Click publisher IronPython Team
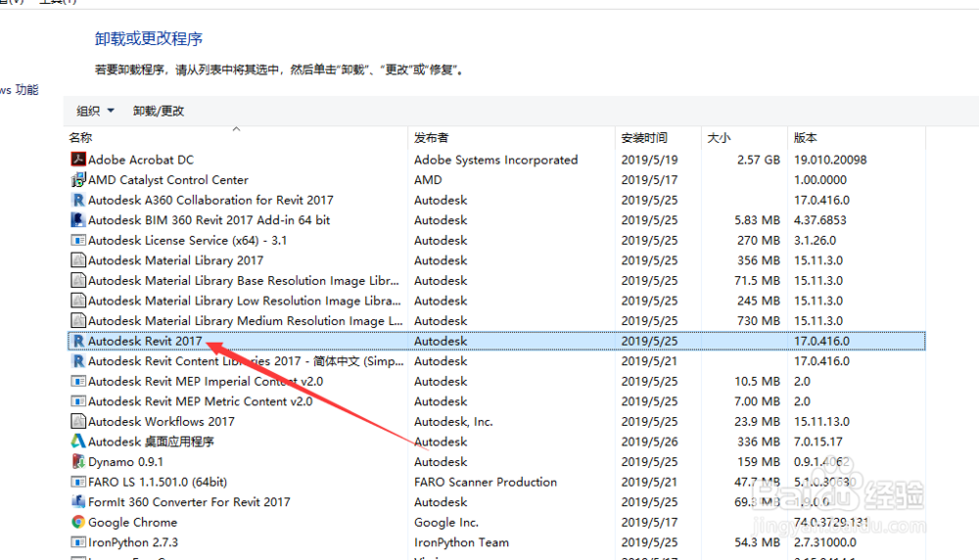979x560 pixels. pyautogui.click(x=461, y=542)
